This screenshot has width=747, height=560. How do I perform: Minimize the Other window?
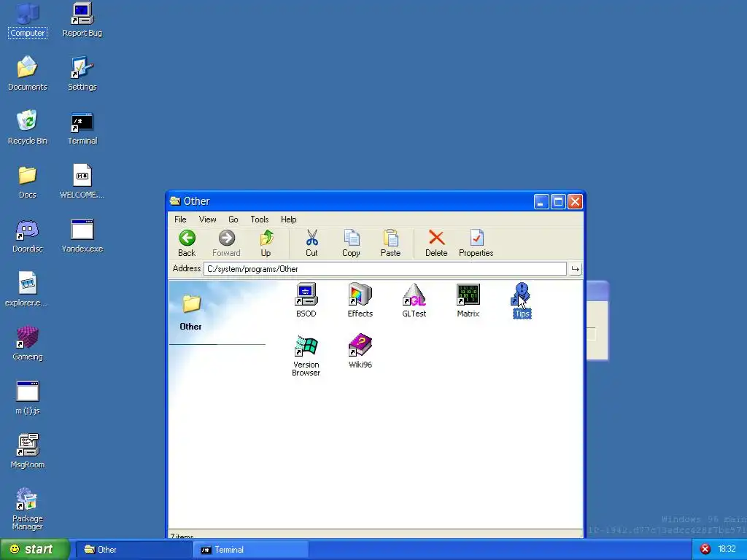pyautogui.click(x=541, y=202)
